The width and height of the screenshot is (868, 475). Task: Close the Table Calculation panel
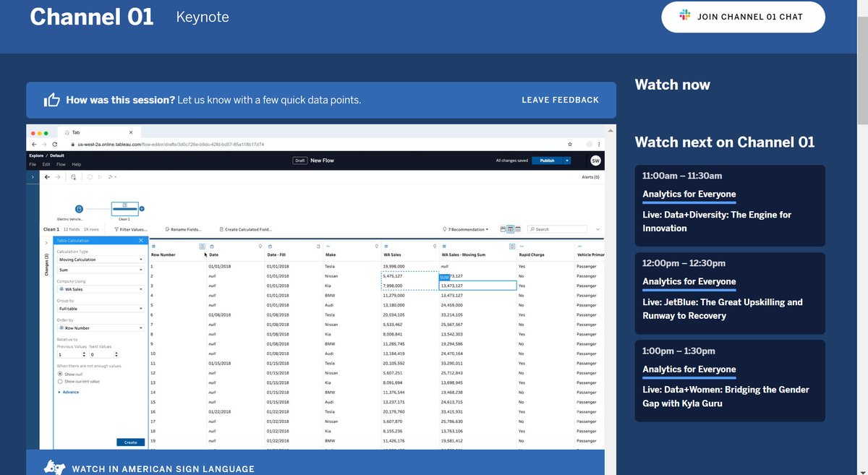[140, 241]
